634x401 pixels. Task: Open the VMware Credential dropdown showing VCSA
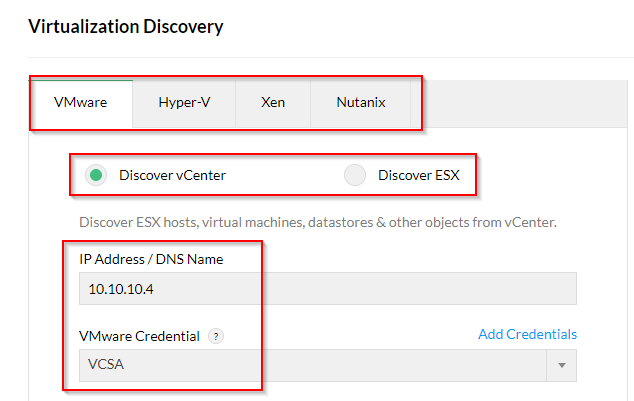coord(328,365)
